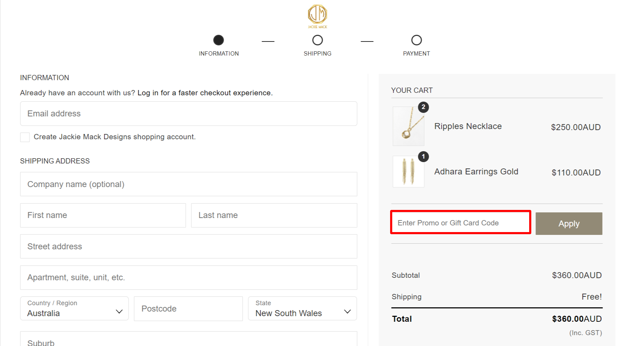Screen dimensions: 644x346
Task: Click the Apply promo code button
Action: click(569, 223)
